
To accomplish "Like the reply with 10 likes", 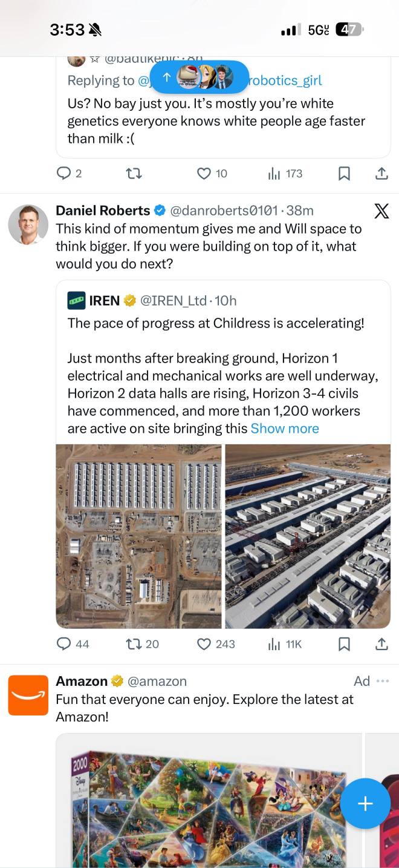I will click(x=212, y=174).
